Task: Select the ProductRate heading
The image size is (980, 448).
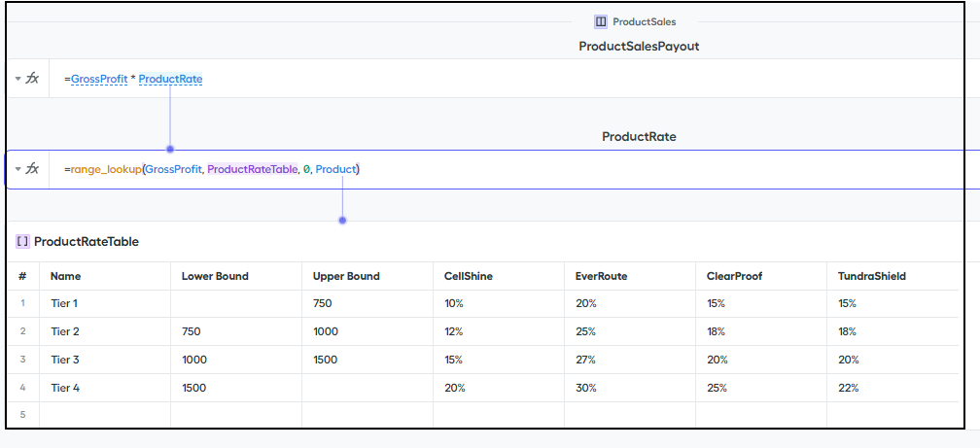Action: tap(639, 136)
